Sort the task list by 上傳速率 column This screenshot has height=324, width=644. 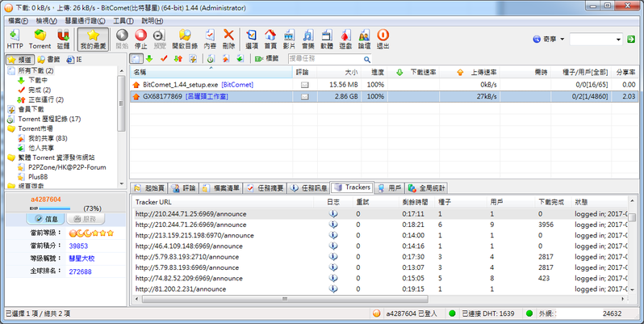point(470,73)
